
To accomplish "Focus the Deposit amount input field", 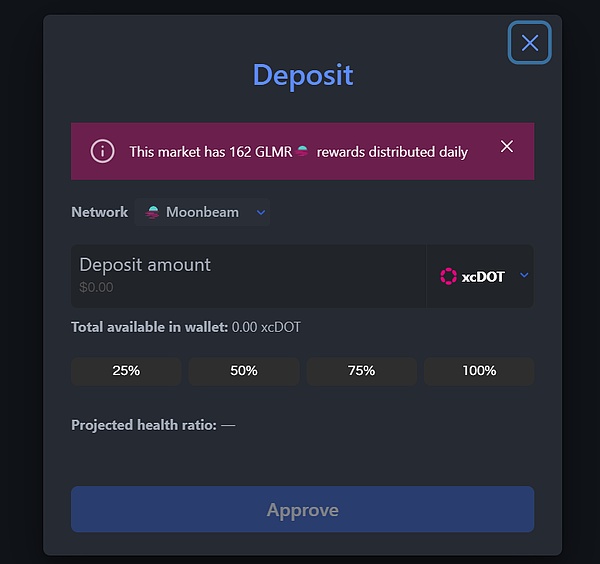I will [248, 275].
